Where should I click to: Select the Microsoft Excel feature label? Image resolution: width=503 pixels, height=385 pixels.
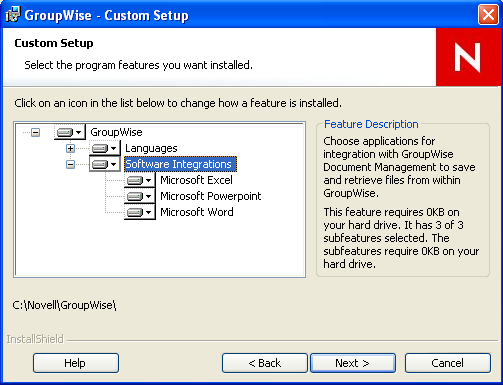point(196,180)
